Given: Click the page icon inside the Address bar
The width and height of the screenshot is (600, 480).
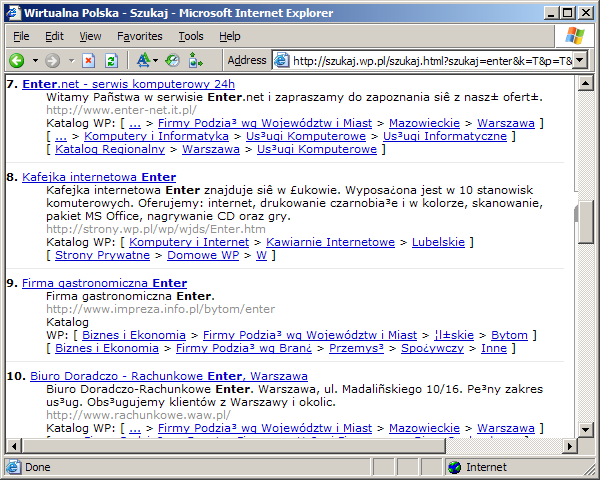Looking at the screenshot, I should point(282,60).
